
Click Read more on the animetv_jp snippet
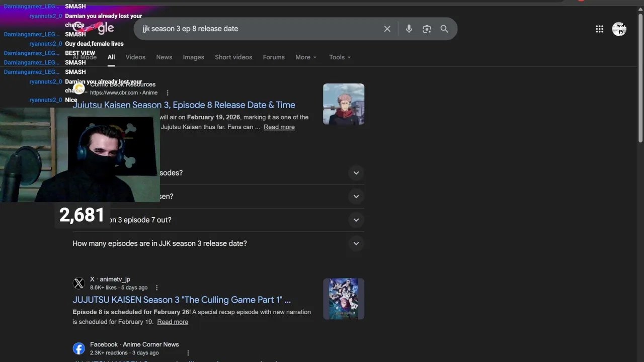tap(173, 322)
